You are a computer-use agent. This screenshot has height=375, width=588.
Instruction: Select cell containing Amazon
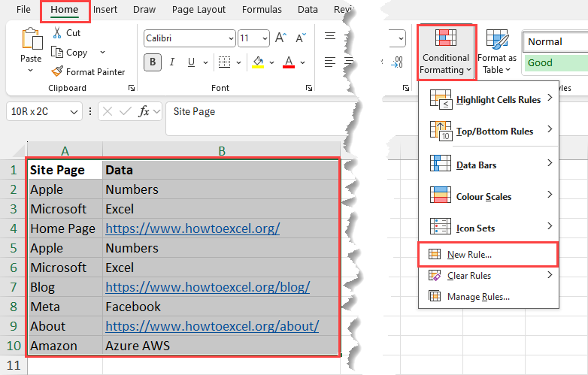pyautogui.click(x=65, y=346)
